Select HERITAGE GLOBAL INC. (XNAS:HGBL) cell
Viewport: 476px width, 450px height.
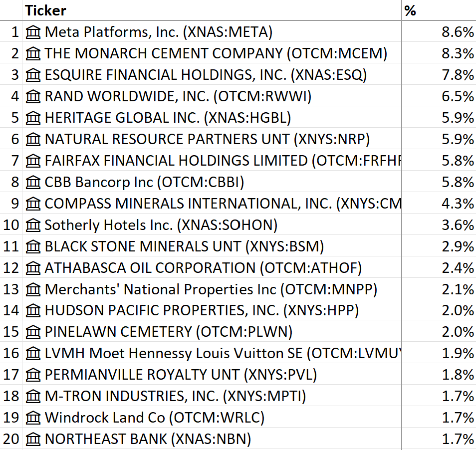tap(212, 118)
